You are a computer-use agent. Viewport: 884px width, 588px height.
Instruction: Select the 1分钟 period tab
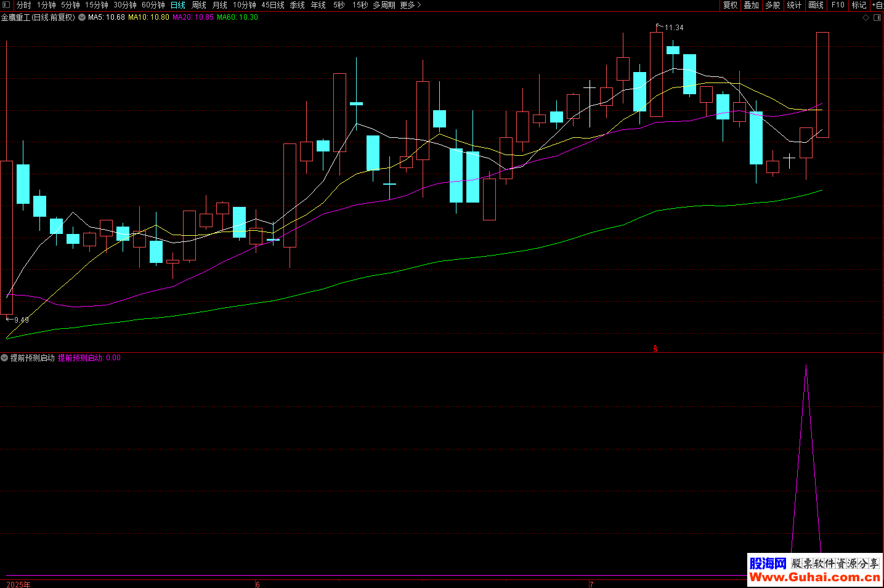tap(46, 5)
